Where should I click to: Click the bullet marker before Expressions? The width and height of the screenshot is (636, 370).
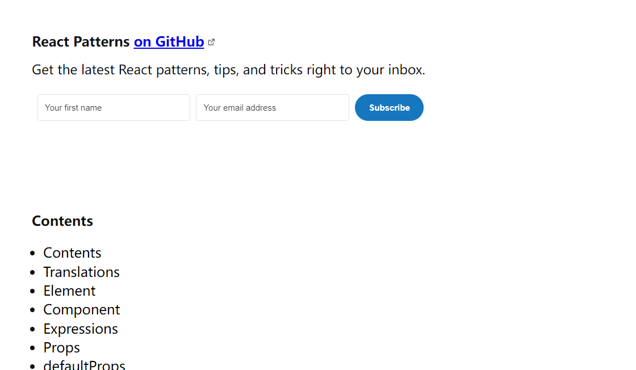click(x=33, y=329)
